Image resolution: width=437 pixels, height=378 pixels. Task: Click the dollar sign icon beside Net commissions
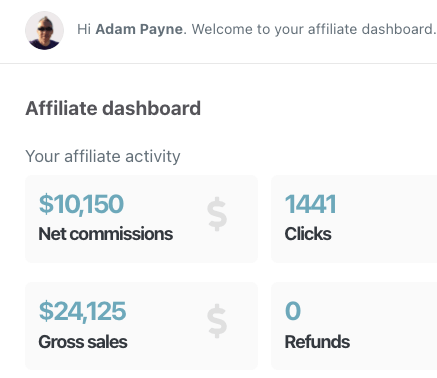[217, 214]
